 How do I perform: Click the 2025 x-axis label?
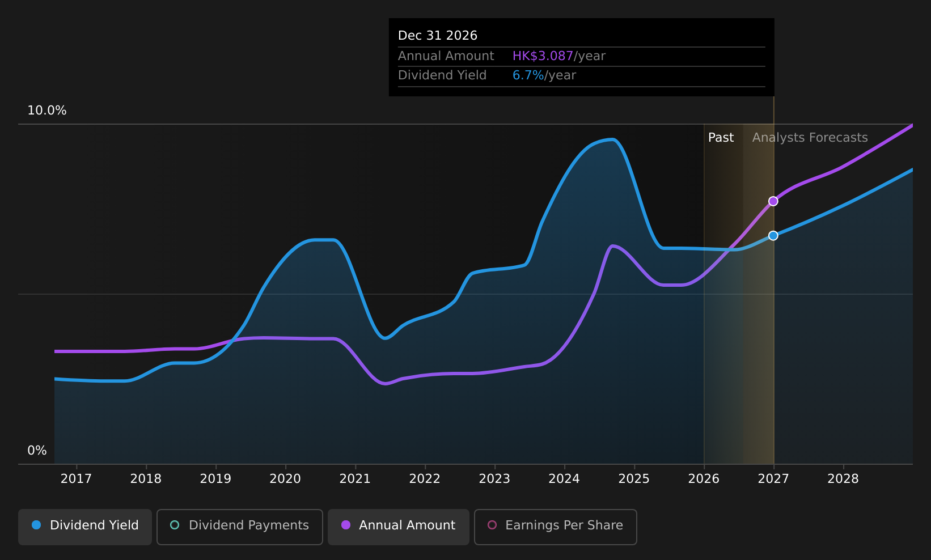pyautogui.click(x=634, y=479)
